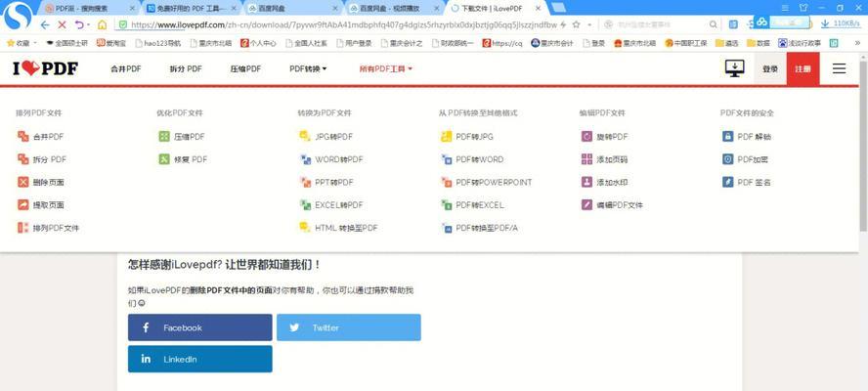868x391 pixels.
Task: Select the 添加水印 tool icon
Action: (586, 182)
